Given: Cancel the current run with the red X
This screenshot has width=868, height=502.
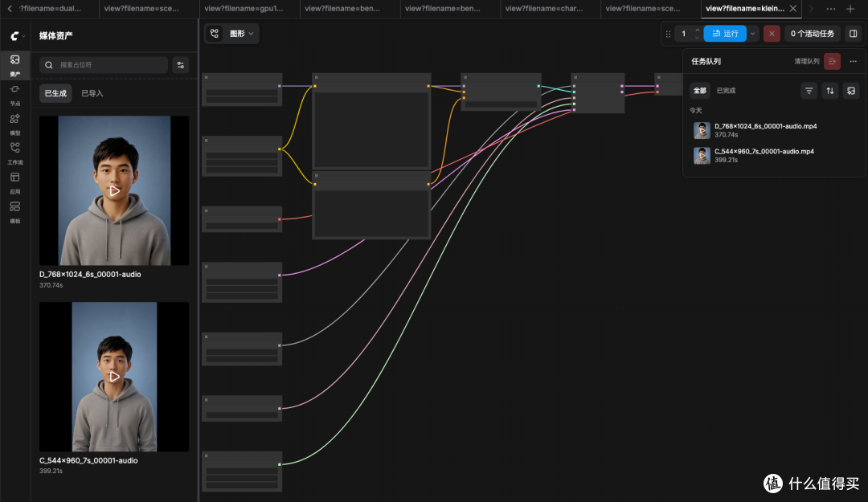Looking at the screenshot, I should [x=772, y=34].
